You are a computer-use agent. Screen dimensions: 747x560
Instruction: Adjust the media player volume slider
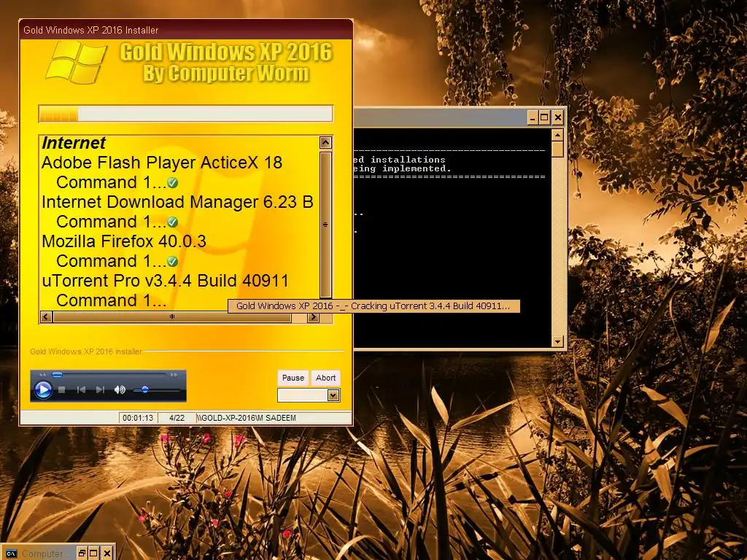(x=145, y=390)
